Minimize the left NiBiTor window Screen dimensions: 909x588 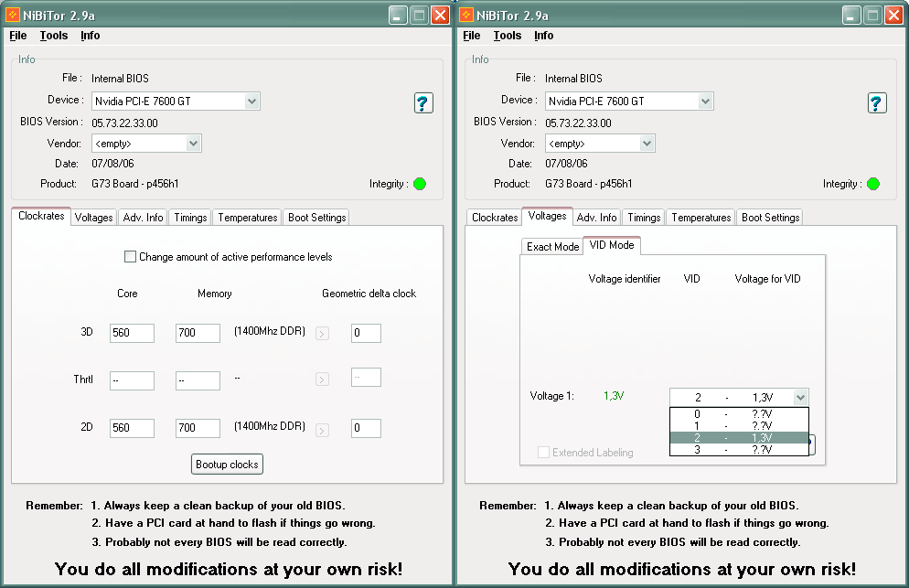398,15
